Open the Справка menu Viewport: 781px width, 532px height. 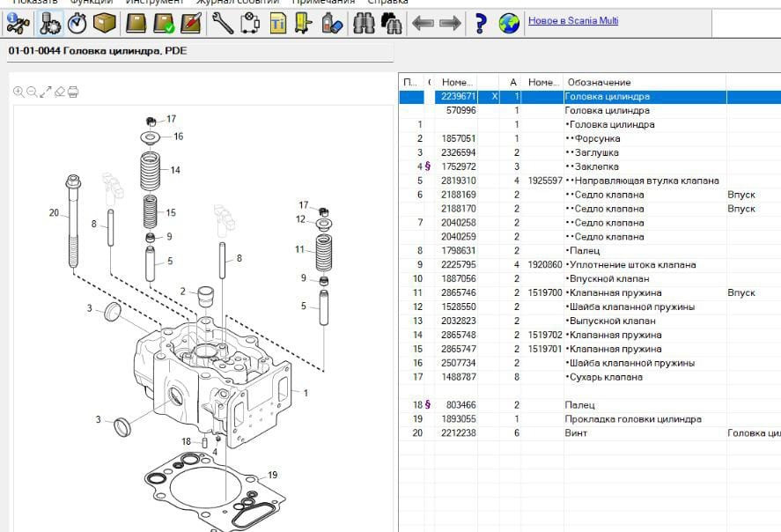coord(387,2)
